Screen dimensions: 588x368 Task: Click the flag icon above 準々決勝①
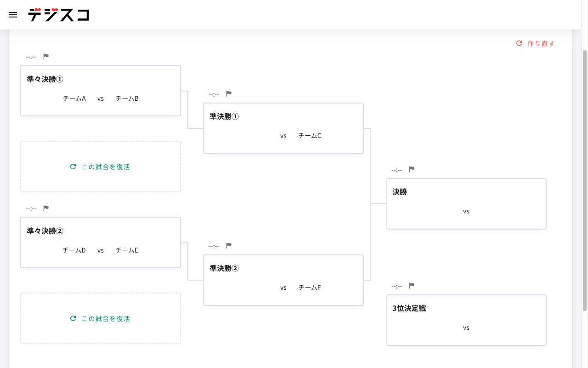click(x=45, y=56)
